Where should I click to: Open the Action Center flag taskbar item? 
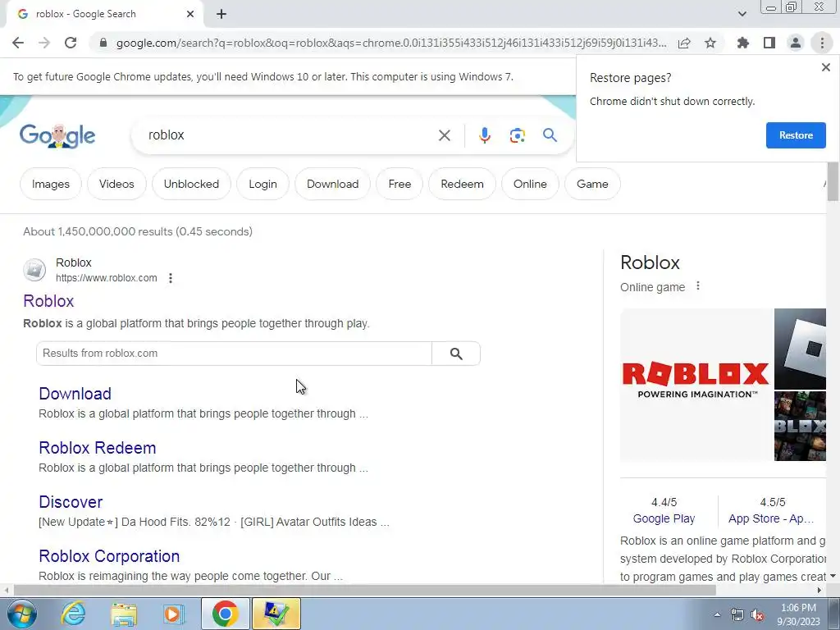point(276,614)
